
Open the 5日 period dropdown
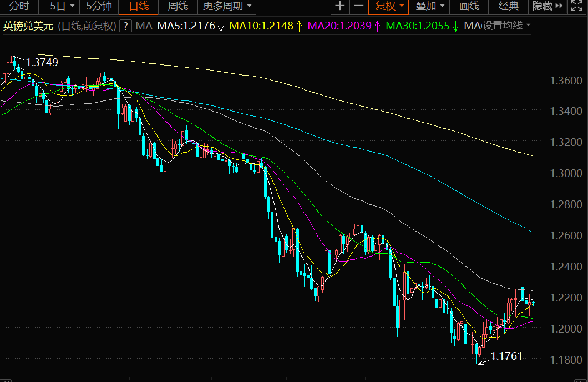pos(62,7)
